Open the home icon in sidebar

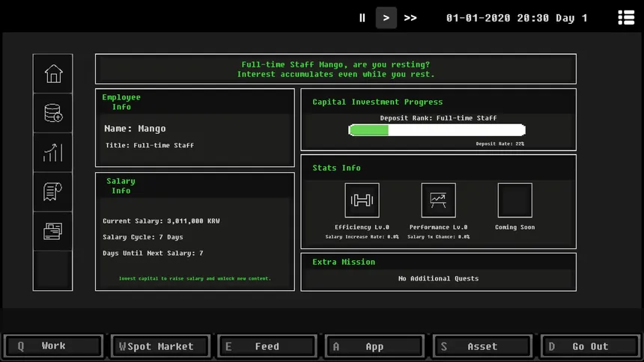(x=53, y=74)
